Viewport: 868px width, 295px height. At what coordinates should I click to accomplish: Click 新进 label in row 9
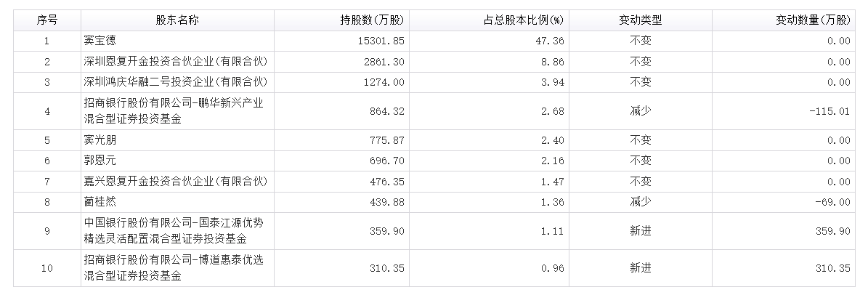[x=641, y=231]
